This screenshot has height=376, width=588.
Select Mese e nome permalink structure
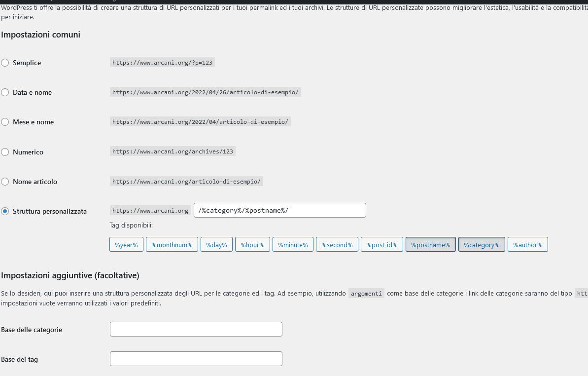click(5, 122)
